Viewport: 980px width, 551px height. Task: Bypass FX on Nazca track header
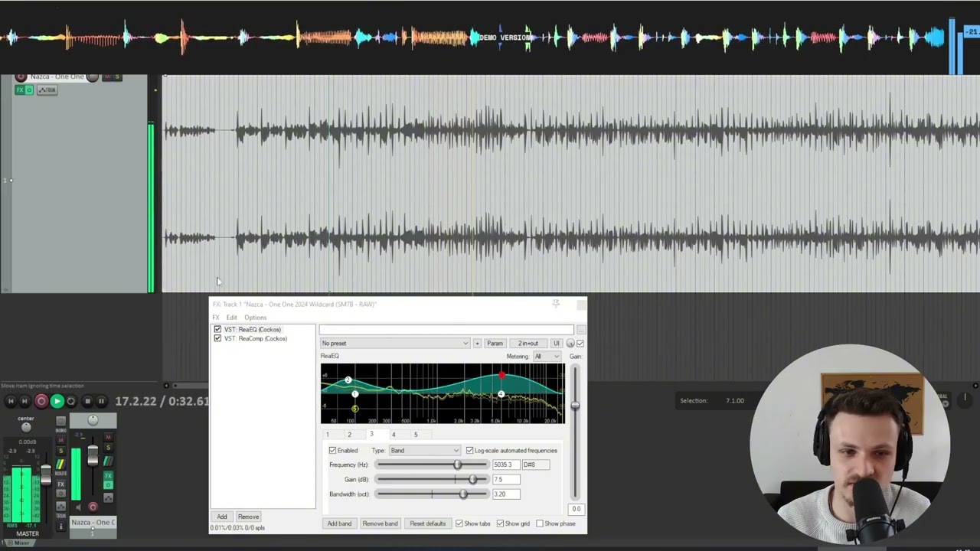tap(29, 90)
